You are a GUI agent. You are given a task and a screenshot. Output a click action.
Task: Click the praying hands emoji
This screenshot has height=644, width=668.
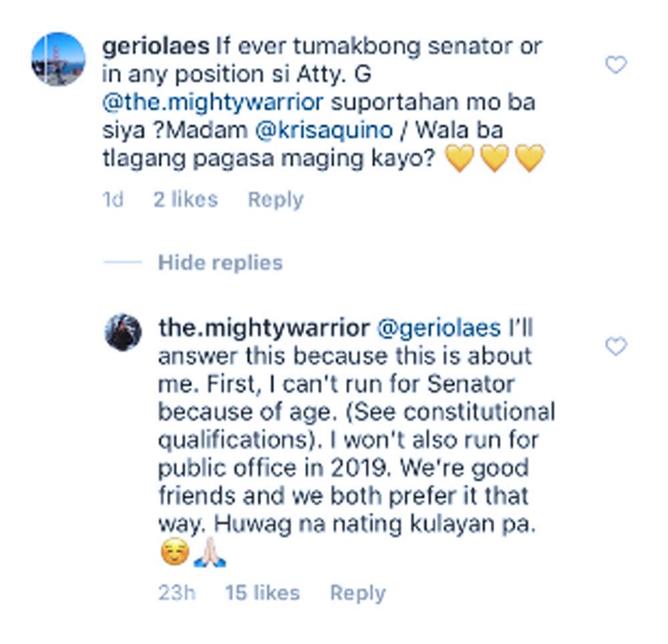[x=210, y=554]
